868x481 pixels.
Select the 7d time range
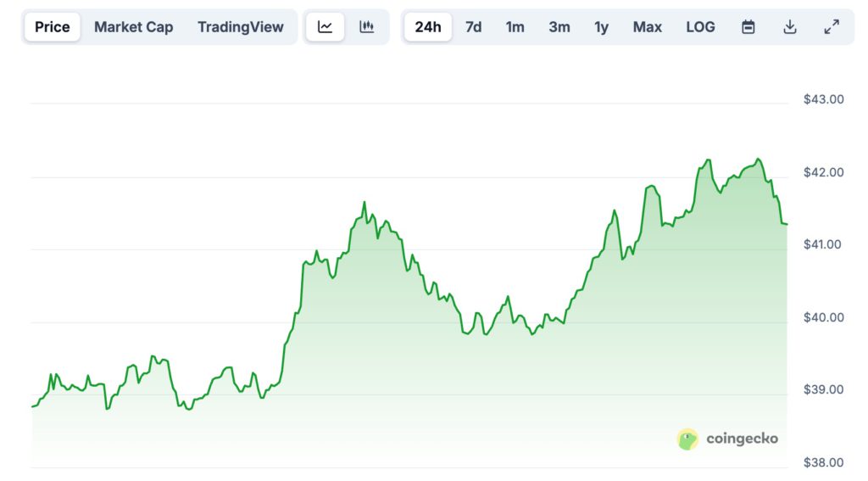474,27
